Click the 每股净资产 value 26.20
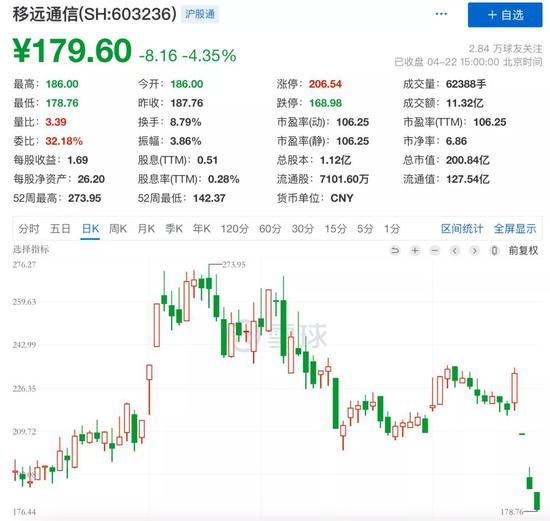This screenshot has height=521, width=550. (x=91, y=179)
